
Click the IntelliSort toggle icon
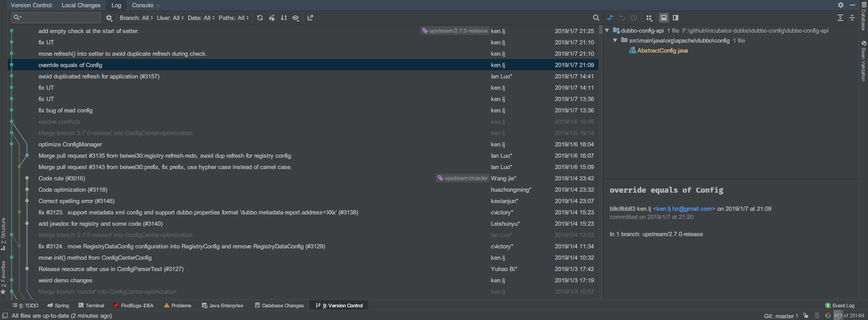click(284, 18)
